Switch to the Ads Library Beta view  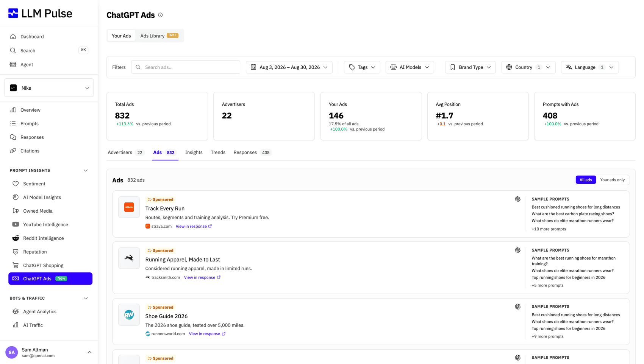click(159, 36)
